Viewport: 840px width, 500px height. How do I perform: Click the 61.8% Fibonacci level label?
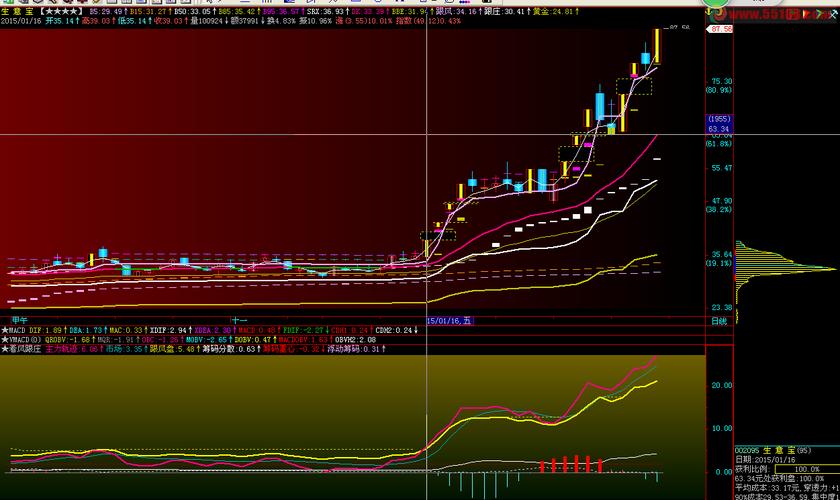tap(719, 144)
